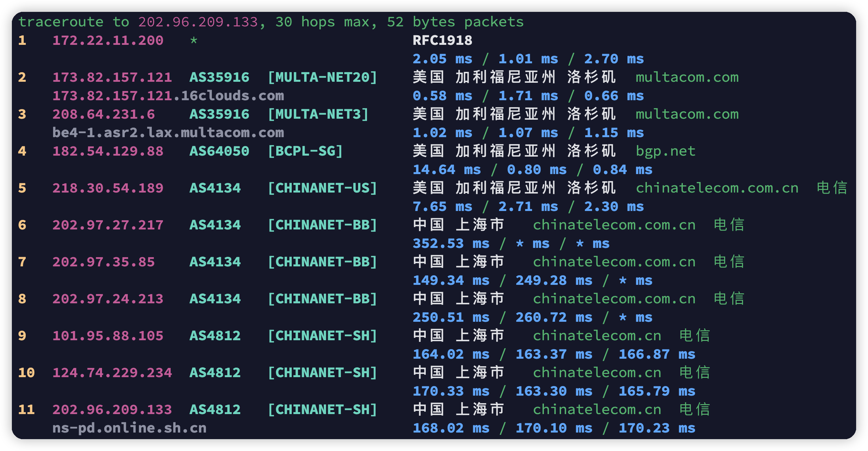Click the destination IP 202.96.209.133 in header line
Viewport: 868px width, 451px height.
coord(198,22)
